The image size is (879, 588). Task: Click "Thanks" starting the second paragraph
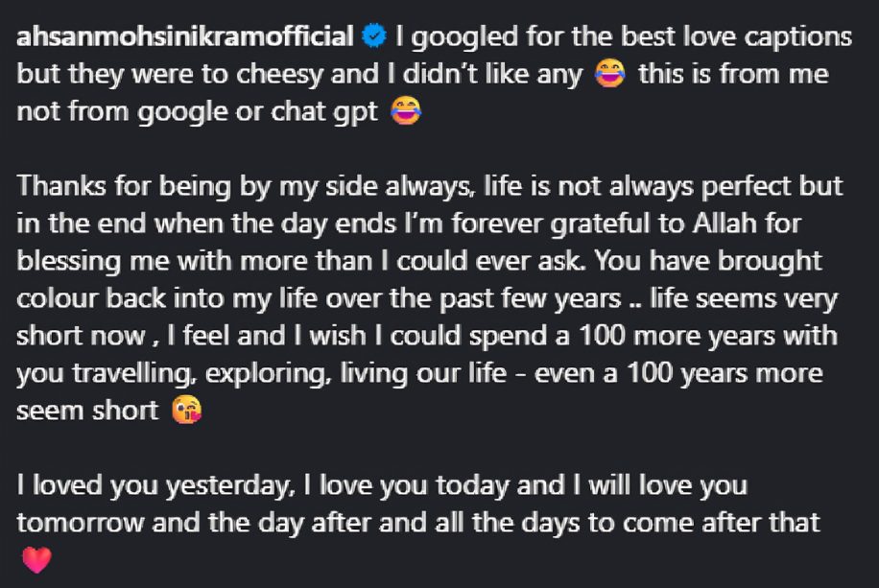point(61,185)
